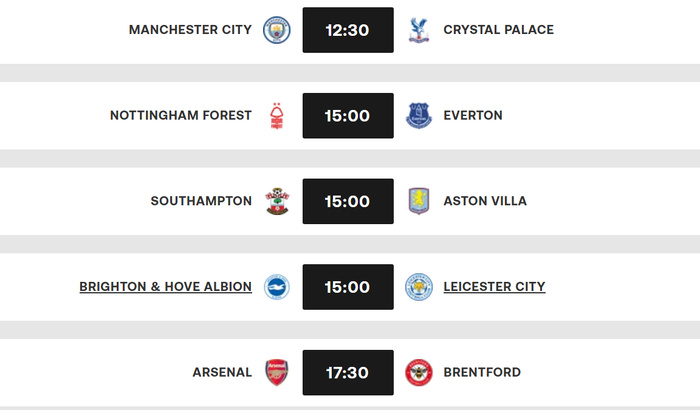Viewport: 700px width, 410px height.
Task: Follow the Brighton & Hove Albion link
Action: pos(165,287)
